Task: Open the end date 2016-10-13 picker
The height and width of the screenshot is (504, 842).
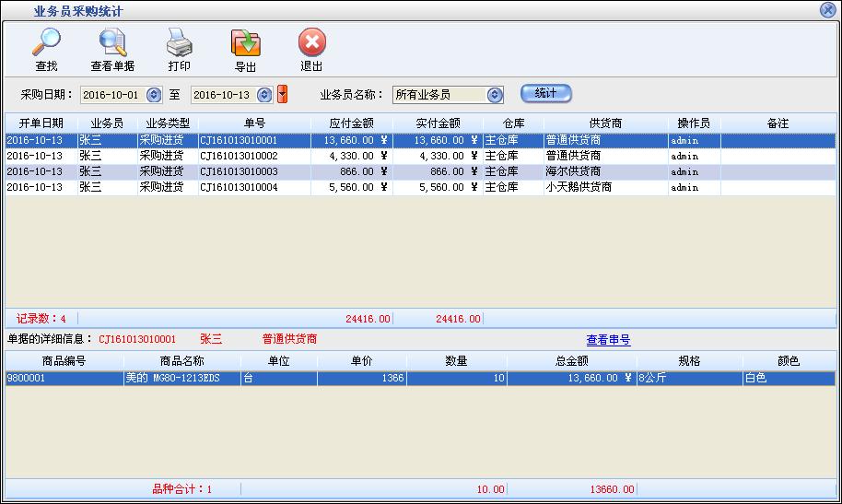Action: coord(264,95)
